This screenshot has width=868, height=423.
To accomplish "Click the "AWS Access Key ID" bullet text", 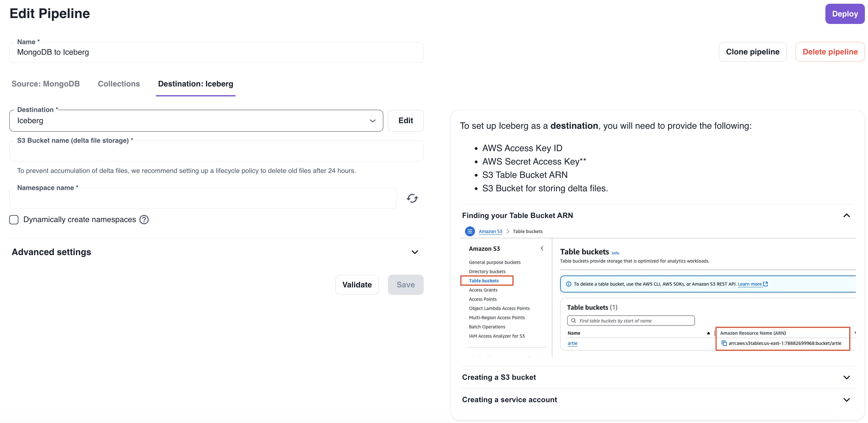I will click(x=522, y=148).
